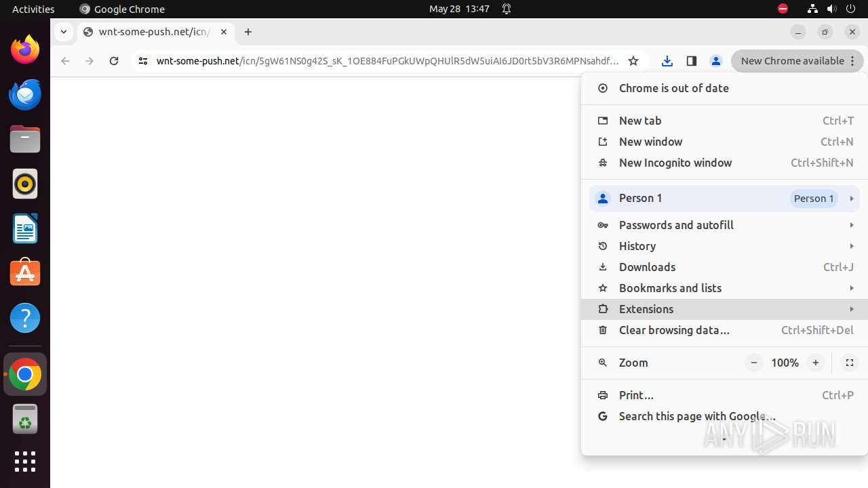Click the address bar URL field
Viewport: 868px width, 488px height.
pos(387,61)
